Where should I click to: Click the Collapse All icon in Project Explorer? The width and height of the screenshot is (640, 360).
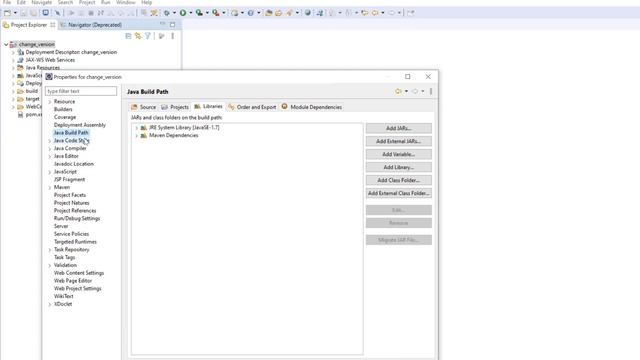pyautogui.click(x=128, y=36)
